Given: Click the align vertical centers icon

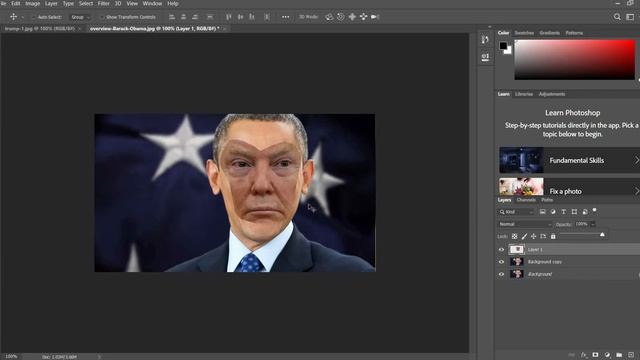Looking at the screenshot, I should 240,17.
